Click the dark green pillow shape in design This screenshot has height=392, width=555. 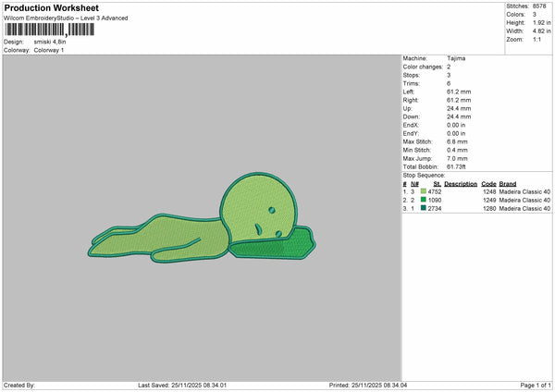pyautogui.click(x=273, y=246)
